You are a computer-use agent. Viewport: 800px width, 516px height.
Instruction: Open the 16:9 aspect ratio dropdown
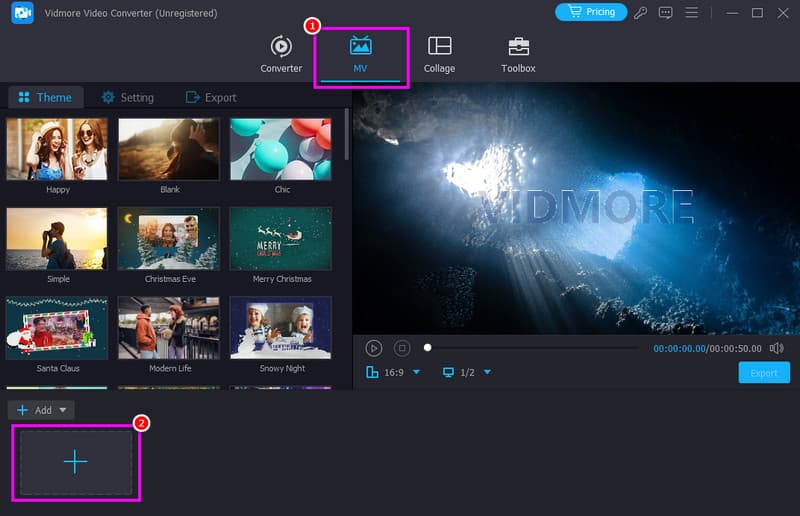click(416, 372)
